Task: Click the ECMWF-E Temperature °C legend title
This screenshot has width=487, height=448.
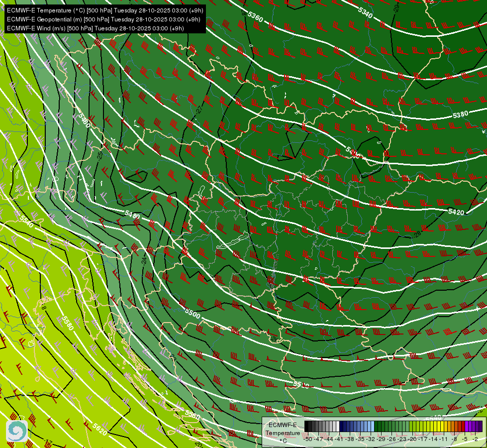Action: (x=283, y=433)
